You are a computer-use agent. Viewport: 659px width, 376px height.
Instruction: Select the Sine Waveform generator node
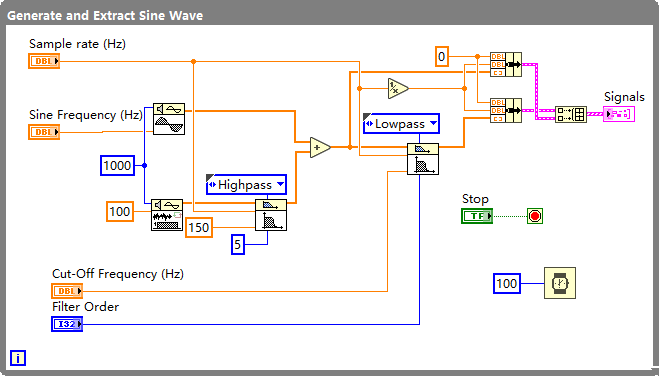point(169,119)
